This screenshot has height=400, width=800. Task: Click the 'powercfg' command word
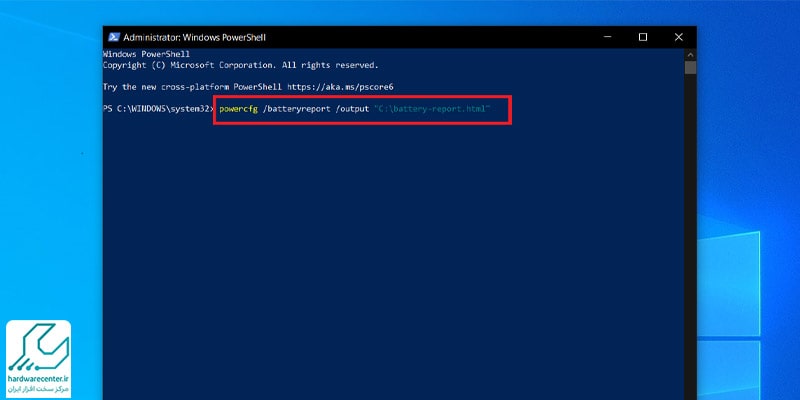pos(238,109)
